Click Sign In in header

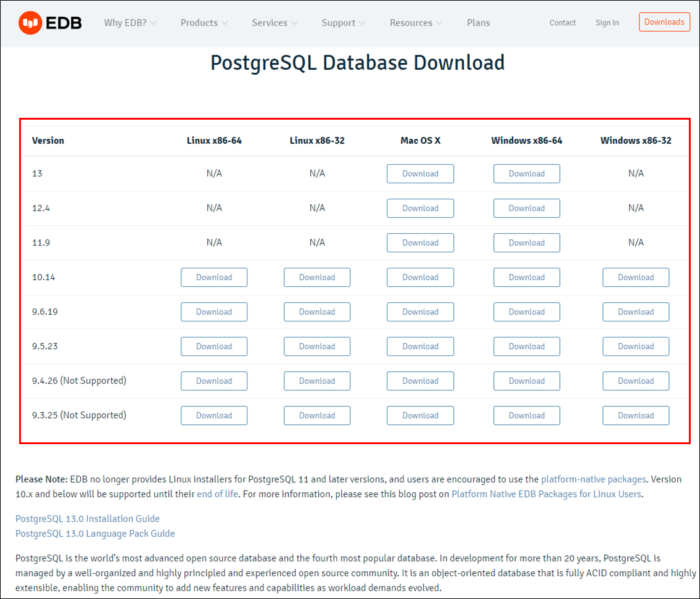point(607,23)
